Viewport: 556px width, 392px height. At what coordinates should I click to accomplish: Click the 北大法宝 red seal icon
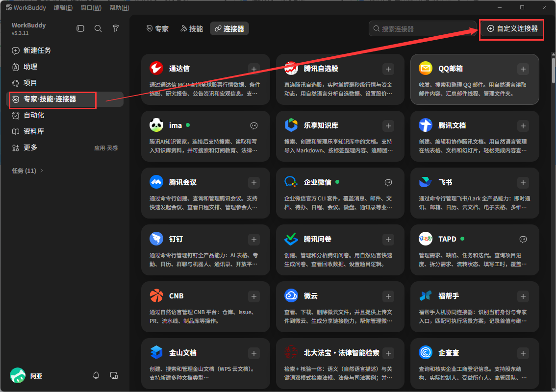coord(291,352)
